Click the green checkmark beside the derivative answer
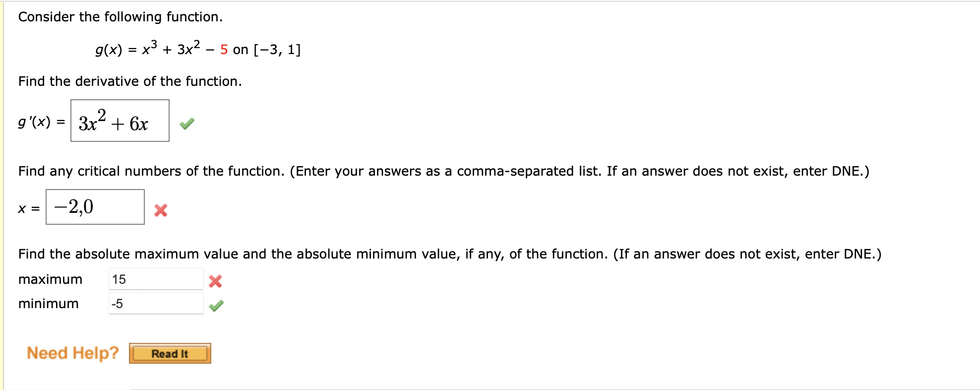 coord(187,123)
